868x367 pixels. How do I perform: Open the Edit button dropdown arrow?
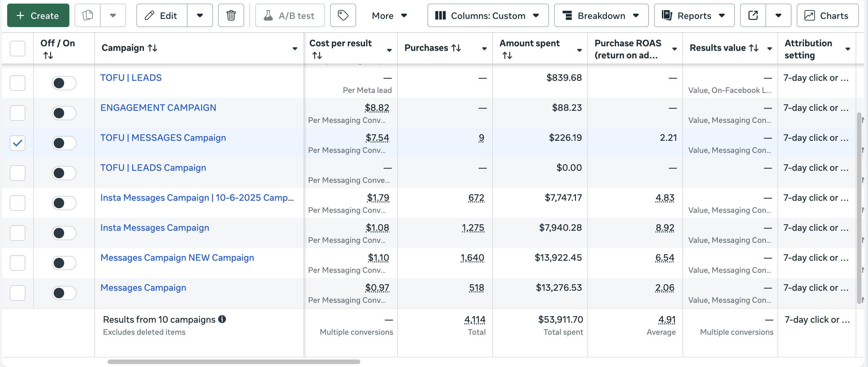pyautogui.click(x=200, y=16)
